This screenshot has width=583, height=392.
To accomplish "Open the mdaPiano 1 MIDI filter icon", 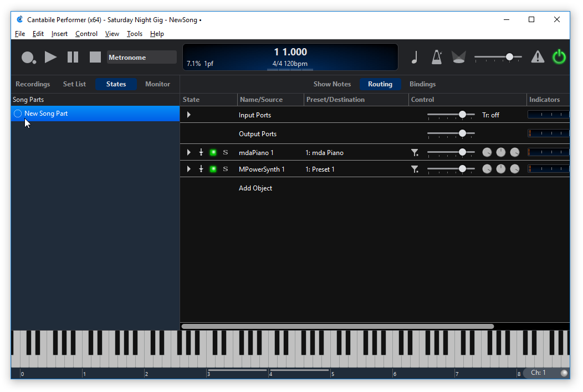I will click(415, 152).
